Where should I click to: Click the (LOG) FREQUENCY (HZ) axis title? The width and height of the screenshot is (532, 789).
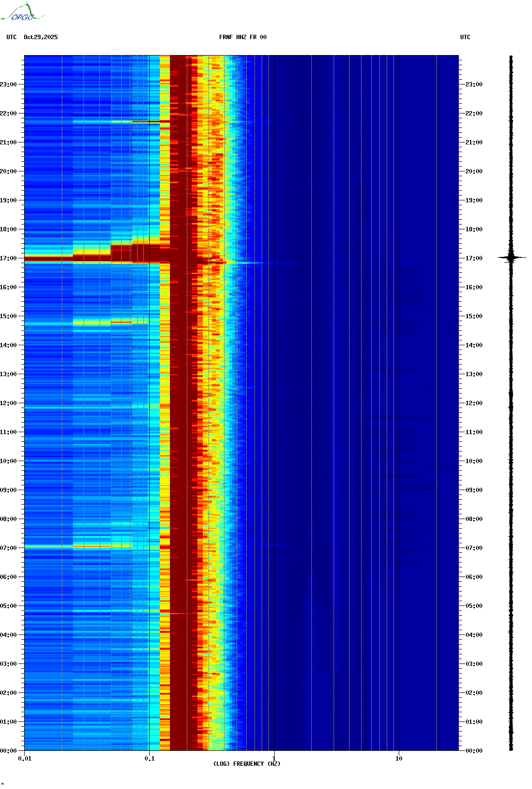(x=247, y=764)
